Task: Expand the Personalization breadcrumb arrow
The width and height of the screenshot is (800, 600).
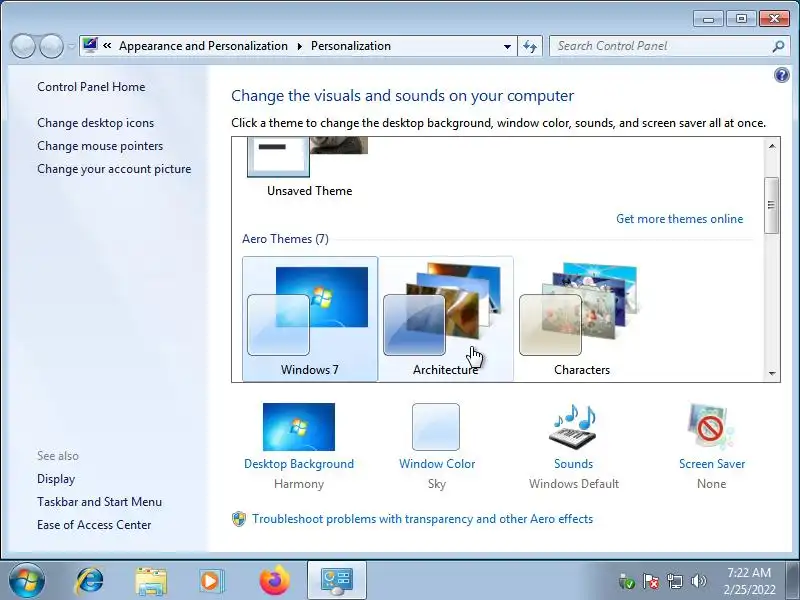Action: click(299, 46)
